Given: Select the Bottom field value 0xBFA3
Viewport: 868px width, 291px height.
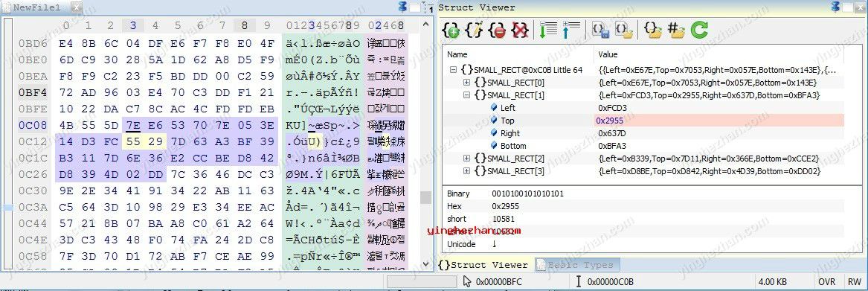Looking at the screenshot, I should [612, 146].
